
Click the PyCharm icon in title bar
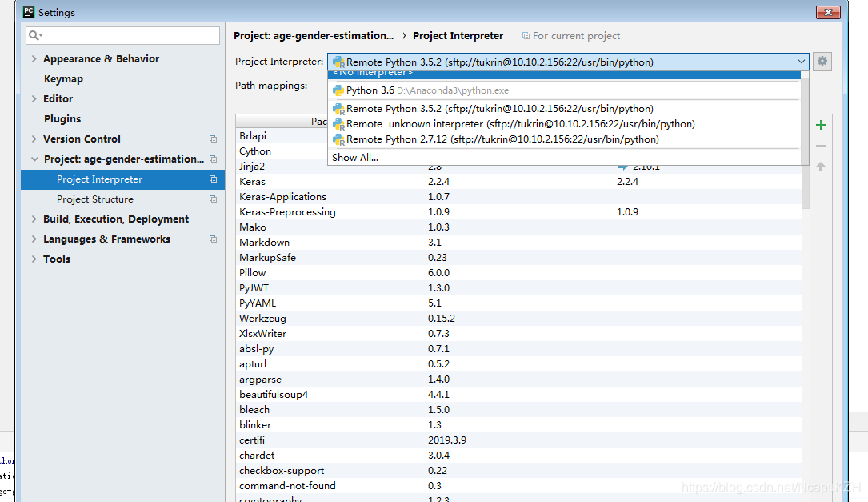[x=29, y=12]
